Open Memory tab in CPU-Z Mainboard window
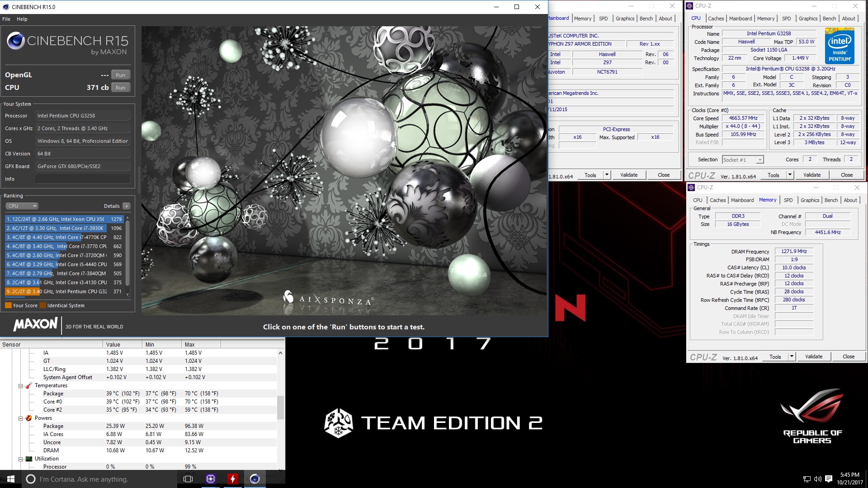This screenshot has height=488, width=868. point(583,19)
